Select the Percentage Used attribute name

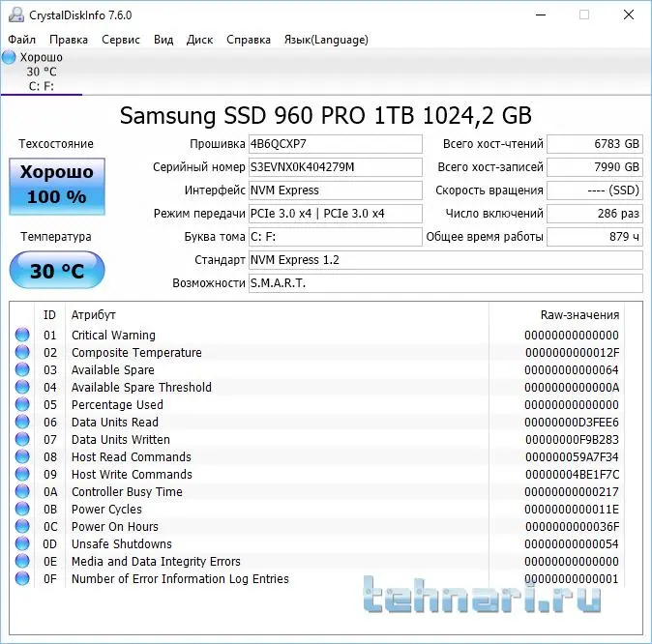pos(117,405)
